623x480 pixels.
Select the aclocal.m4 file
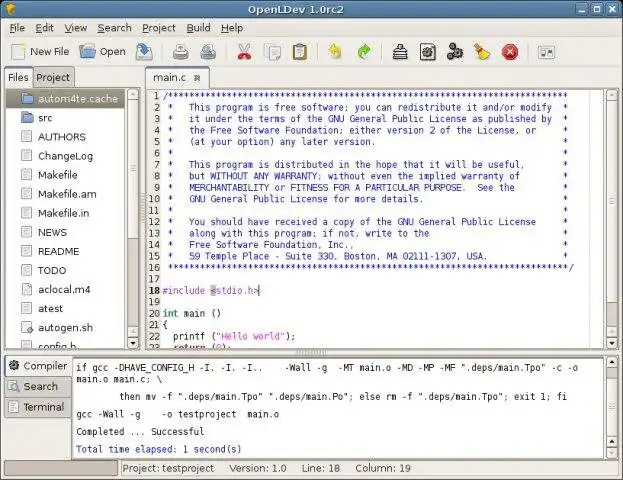[66, 289]
